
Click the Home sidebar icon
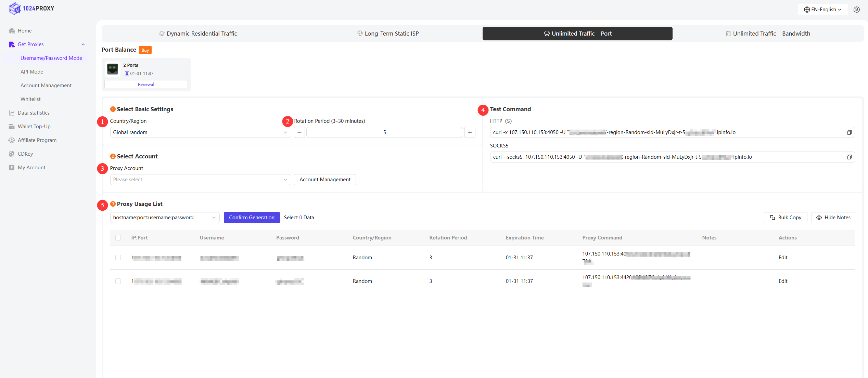[12, 31]
